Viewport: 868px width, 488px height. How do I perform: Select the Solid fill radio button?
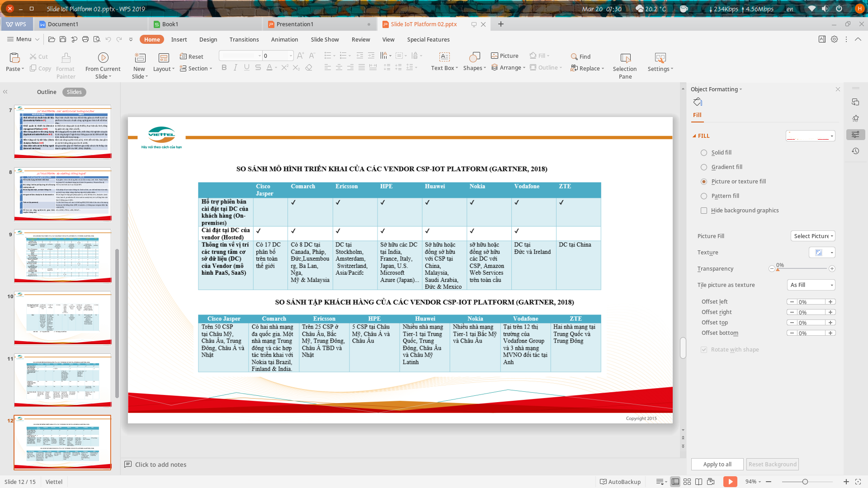704,153
